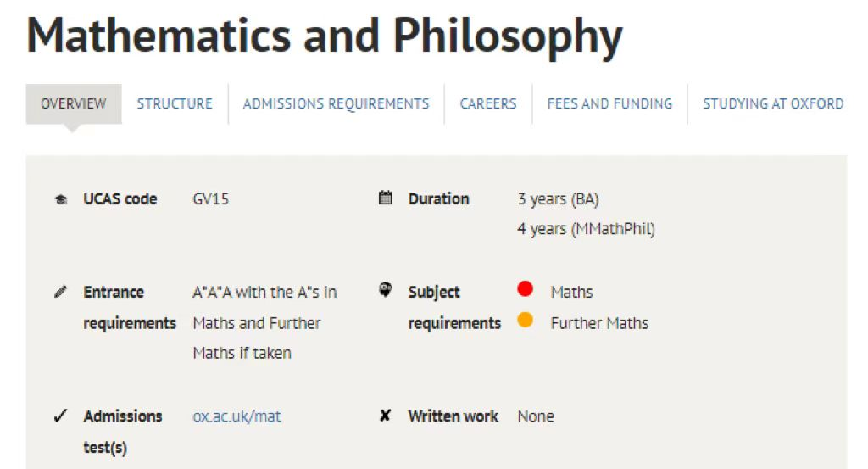Click the head icon beside Subject requirements
The height and width of the screenshot is (469, 868).
point(386,289)
